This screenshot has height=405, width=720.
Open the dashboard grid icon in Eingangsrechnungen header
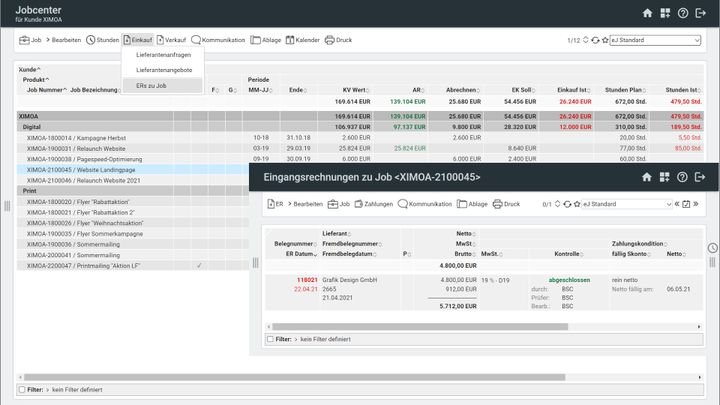(665, 177)
